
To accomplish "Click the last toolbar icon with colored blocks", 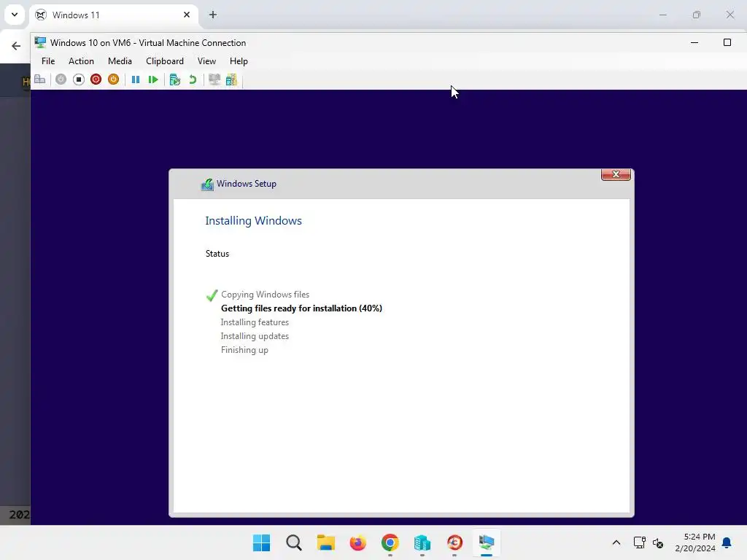I will 231,79.
